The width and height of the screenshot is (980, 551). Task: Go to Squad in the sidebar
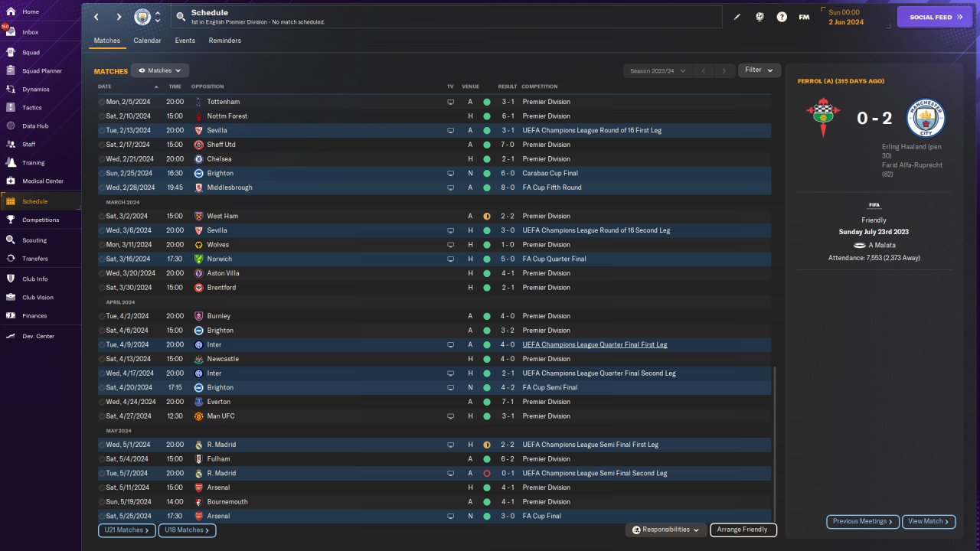40,53
